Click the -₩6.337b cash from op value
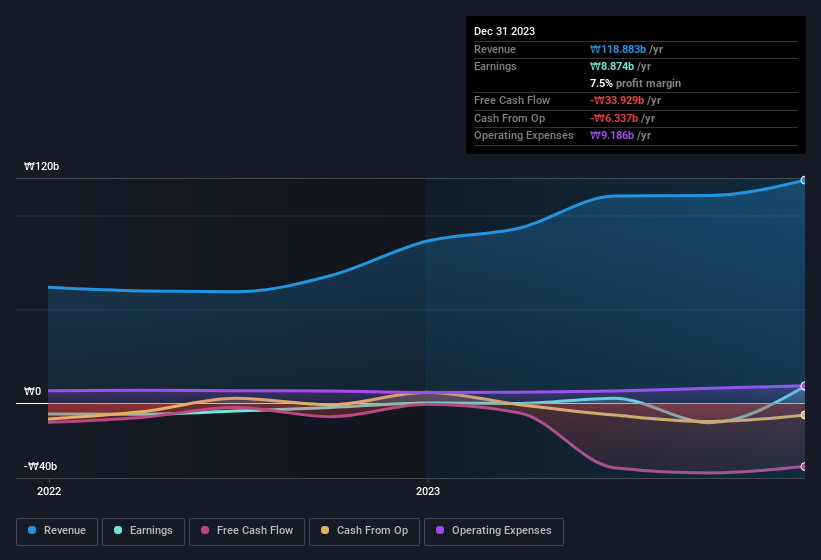 coord(614,118)
